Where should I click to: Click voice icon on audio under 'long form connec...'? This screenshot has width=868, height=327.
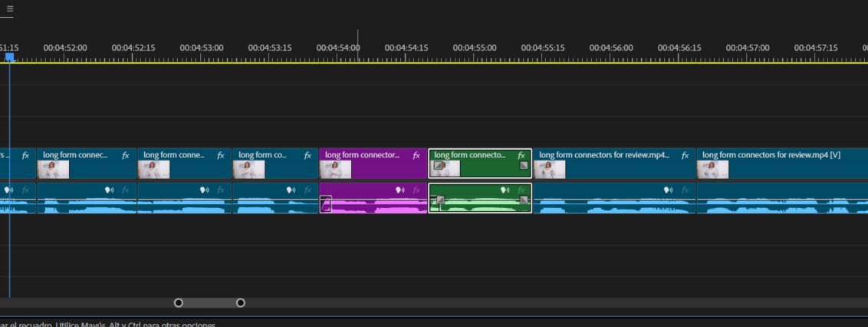pos(110,190)
